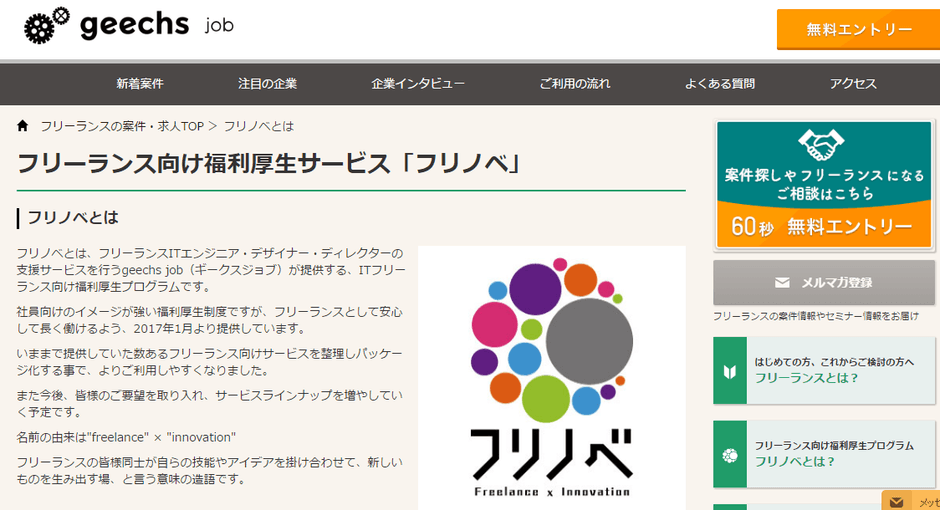The height and width of the screenshot is (510, 940).
Task: Click the dotted circle icon beside フリノベとは？
Action: [x=730, y=455]
